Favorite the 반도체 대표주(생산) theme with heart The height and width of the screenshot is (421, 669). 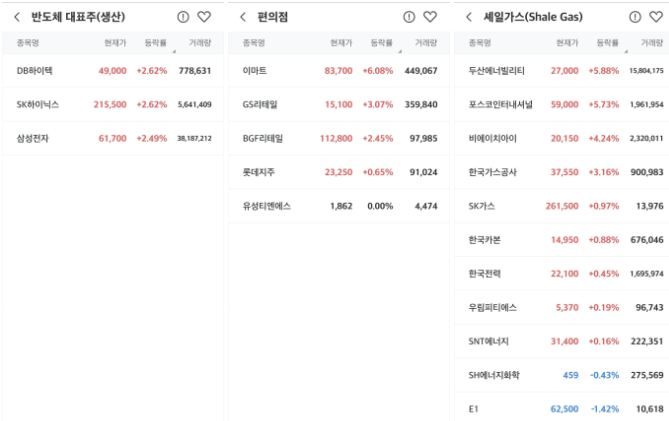click(x=204, y=17)
